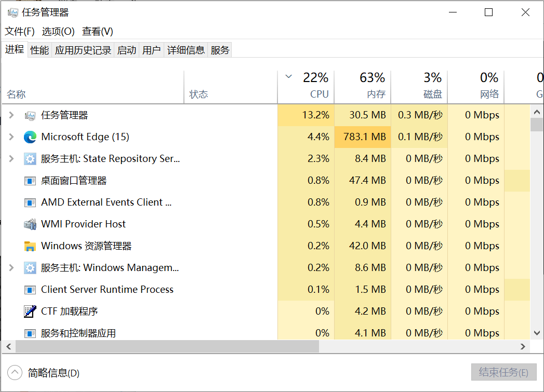
Task: Switch to the 性能 tab
Action: [39, 50]
